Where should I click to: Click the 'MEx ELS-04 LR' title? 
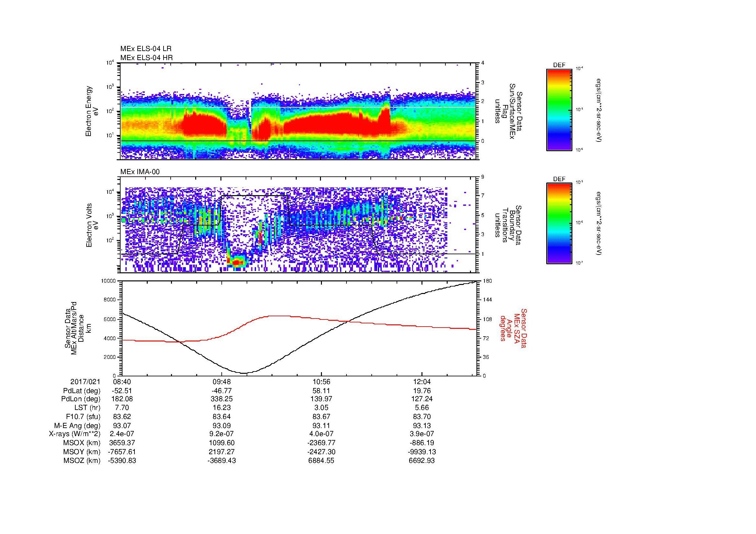click(x=146, y=49)
